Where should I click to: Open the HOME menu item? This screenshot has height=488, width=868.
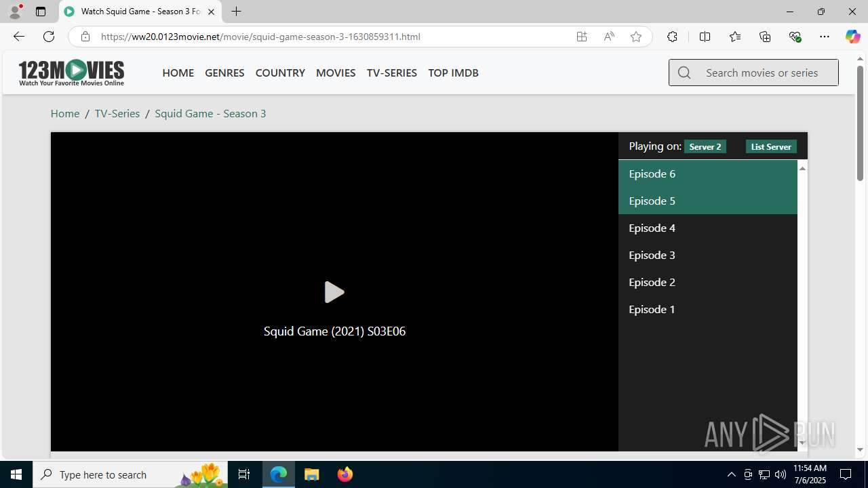click(x=178, y=73)
